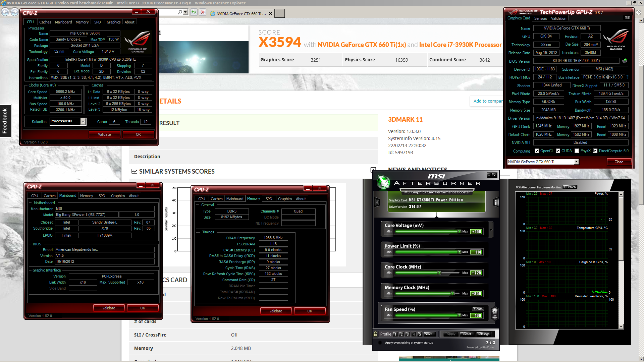Detach the Afterburner Hardware Monitor
Image resolution: width=644 pixels, height=362 pixels.
(570, 187)
